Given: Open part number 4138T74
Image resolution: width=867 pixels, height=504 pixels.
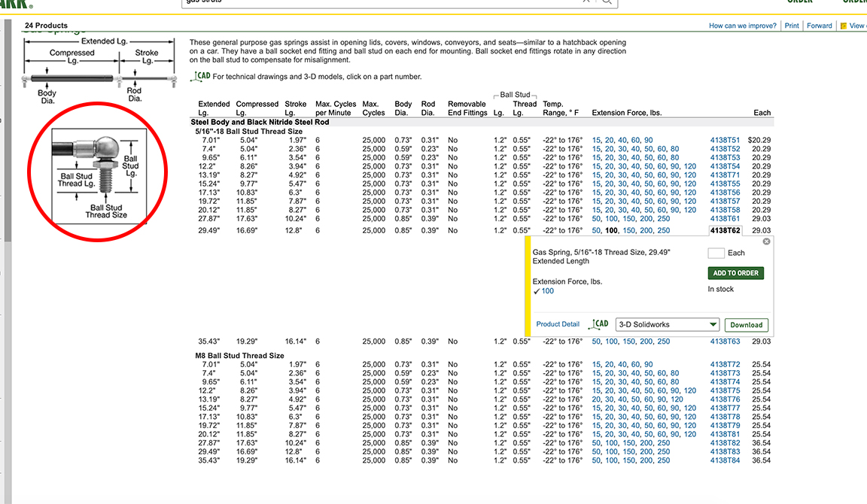Looking at the screenshot, I should click(x=724, y=382).
